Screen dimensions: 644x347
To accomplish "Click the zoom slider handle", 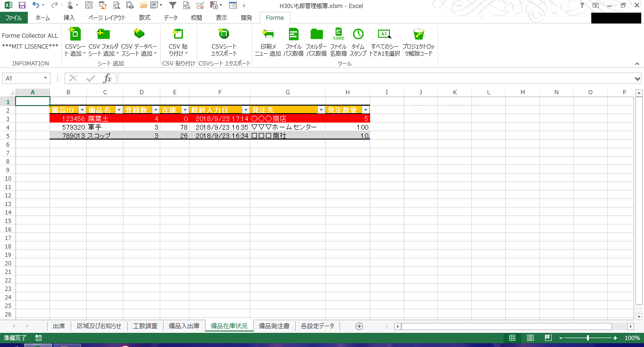I will click(587, 338).
